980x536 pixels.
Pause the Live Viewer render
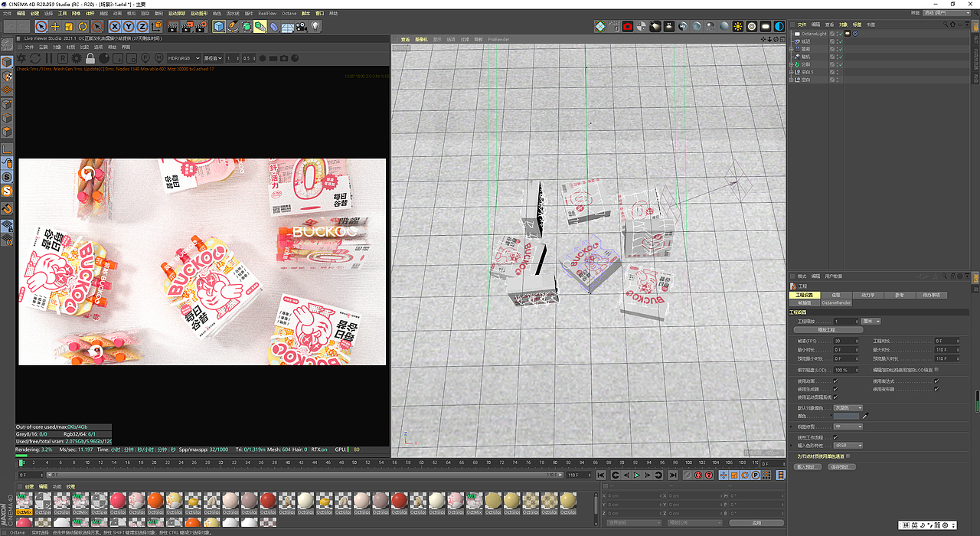point(49,58)
